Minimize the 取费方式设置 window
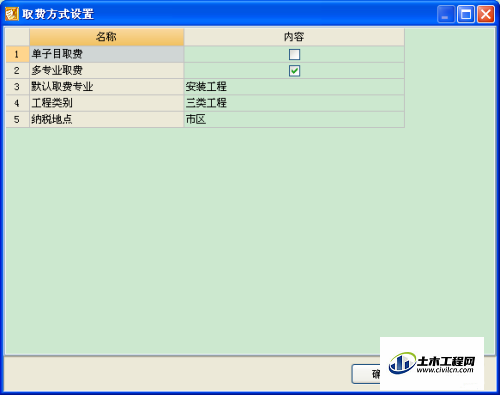This screenshot has height=395, width=500. (446, 14)
